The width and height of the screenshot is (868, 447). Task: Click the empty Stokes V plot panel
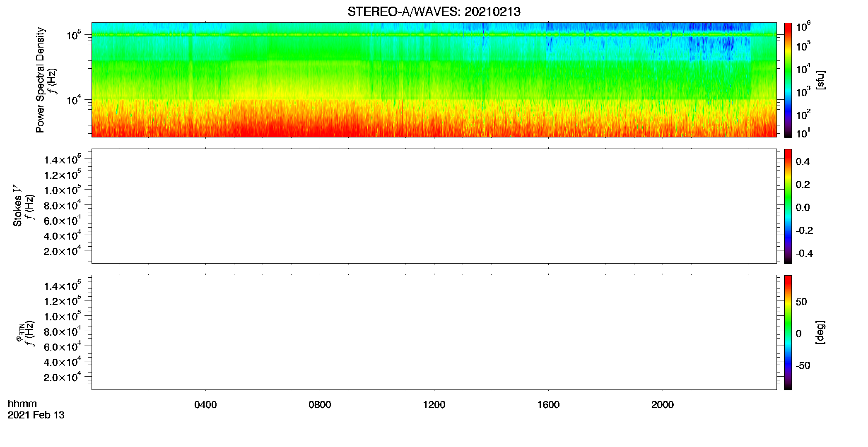[434, 206]
